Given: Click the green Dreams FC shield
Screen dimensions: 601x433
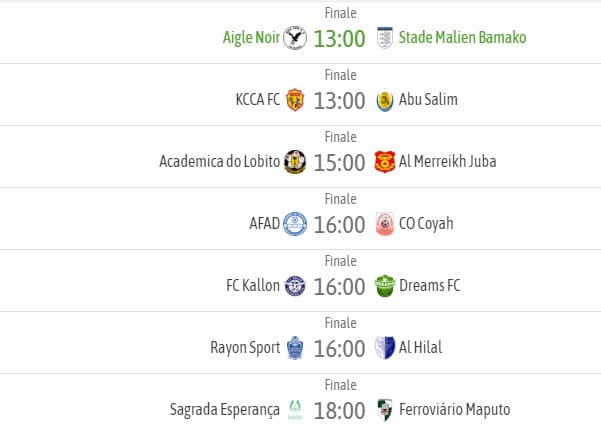Looking at the screenshot, I should coord(385,286).
